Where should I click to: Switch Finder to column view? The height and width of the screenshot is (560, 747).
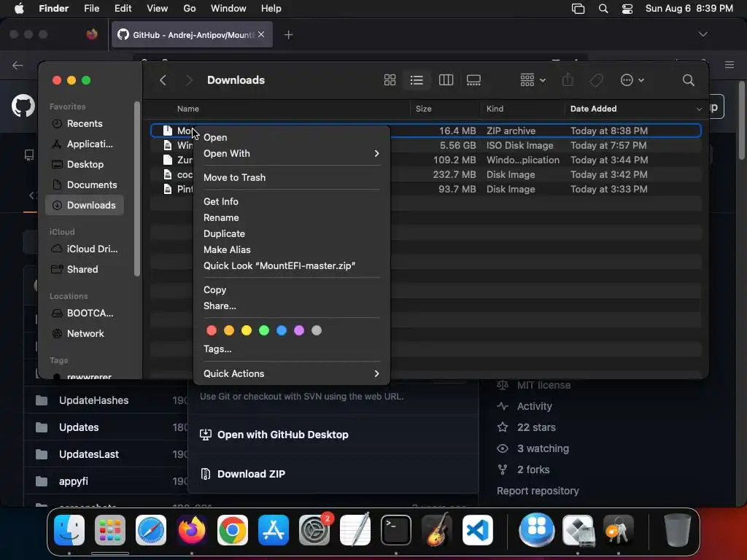[x=446, y=80]
